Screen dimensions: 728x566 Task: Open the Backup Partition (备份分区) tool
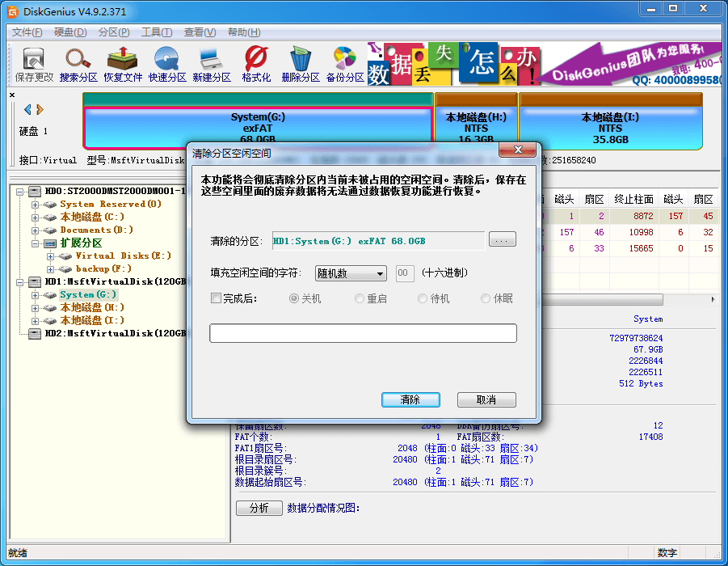point(345,65)
